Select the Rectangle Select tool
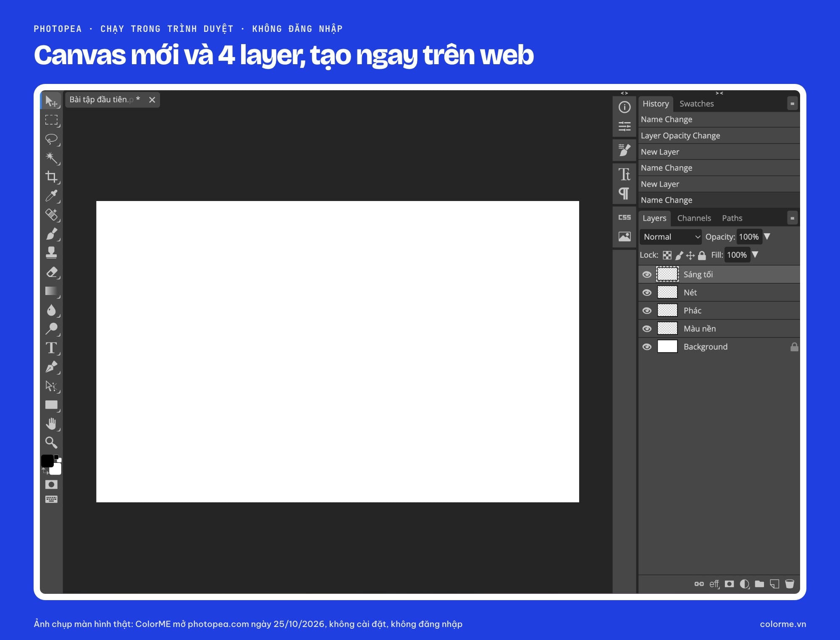Screen dimensions: 840x640 click(x=51, y=120)
